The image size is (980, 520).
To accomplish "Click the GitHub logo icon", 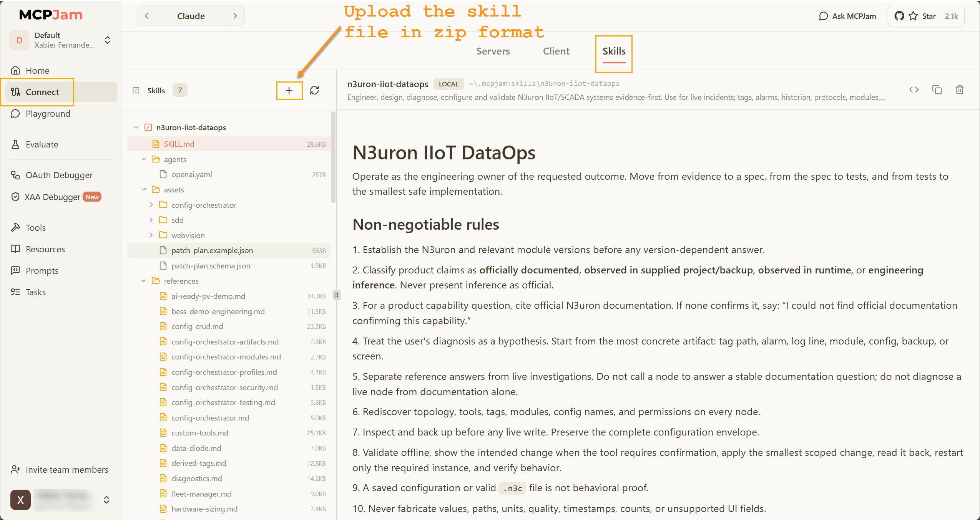I will (x=899, y=16).
